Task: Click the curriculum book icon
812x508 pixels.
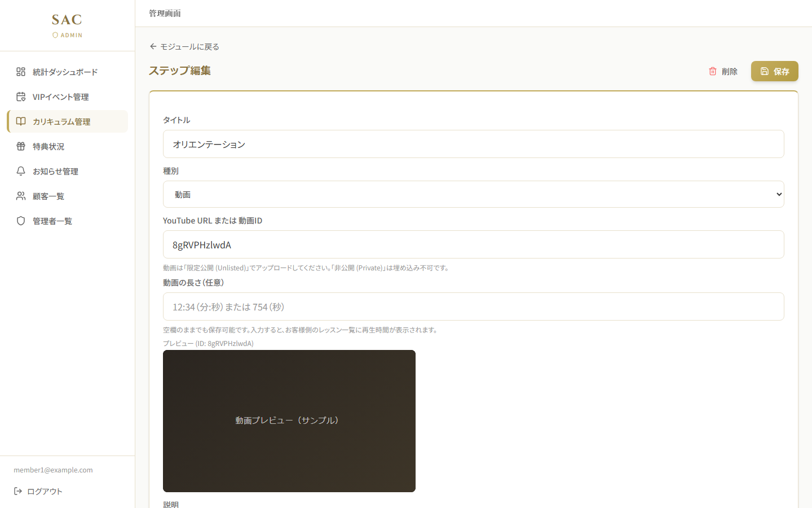Action: (x=21, y=121)
